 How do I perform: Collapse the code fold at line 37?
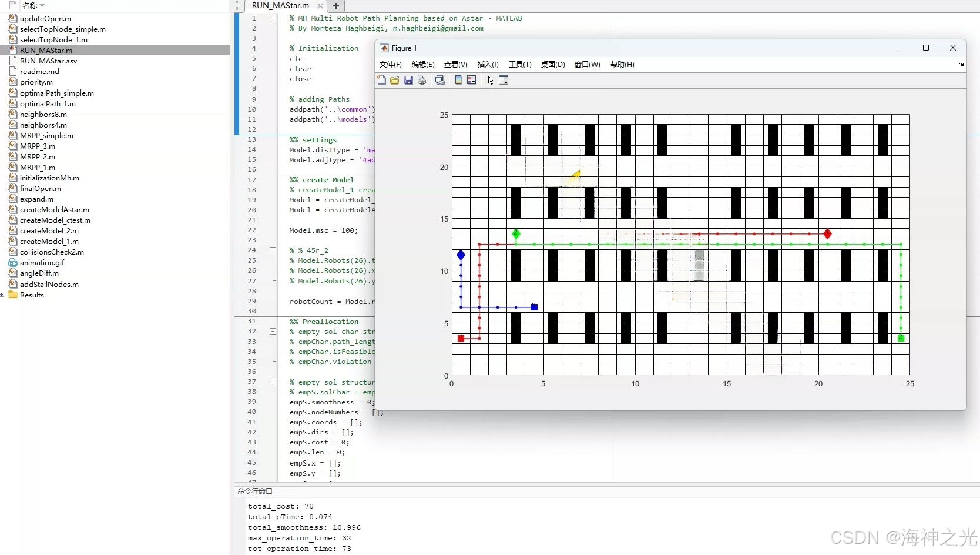click(x=273, y=382)
